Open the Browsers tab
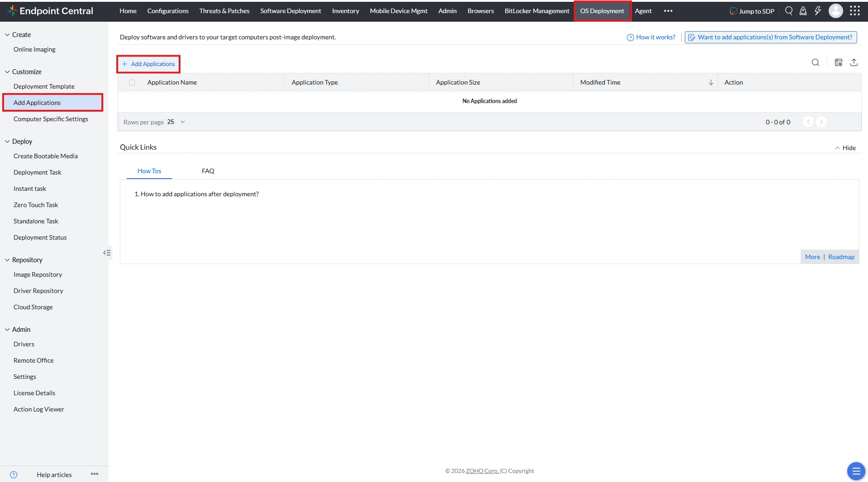 click(481, 11)
